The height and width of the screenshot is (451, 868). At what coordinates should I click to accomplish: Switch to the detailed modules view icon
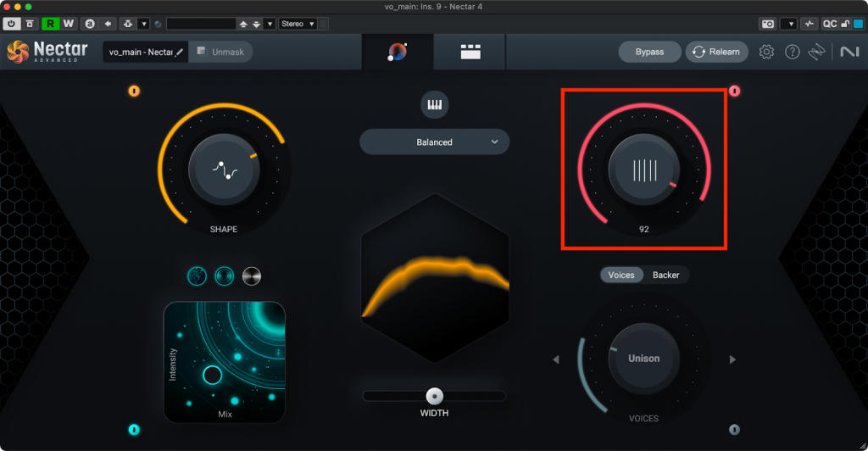[470, 53]
